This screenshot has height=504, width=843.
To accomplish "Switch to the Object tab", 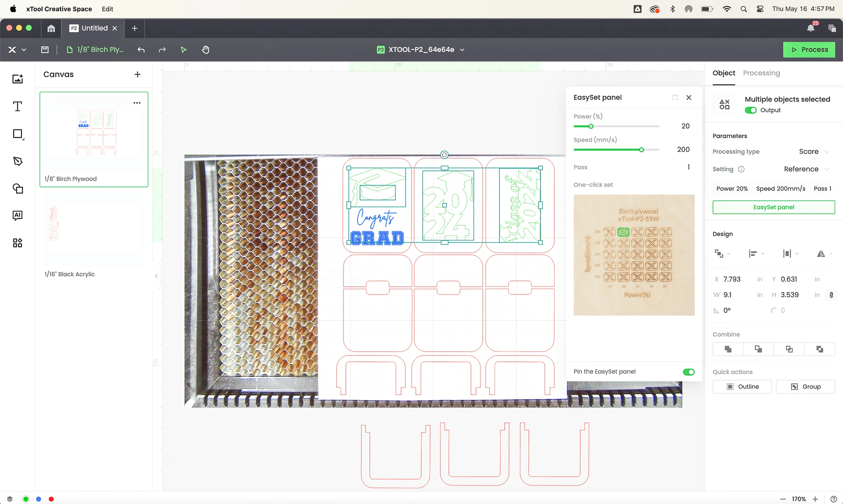I will (x=724, y=73).
